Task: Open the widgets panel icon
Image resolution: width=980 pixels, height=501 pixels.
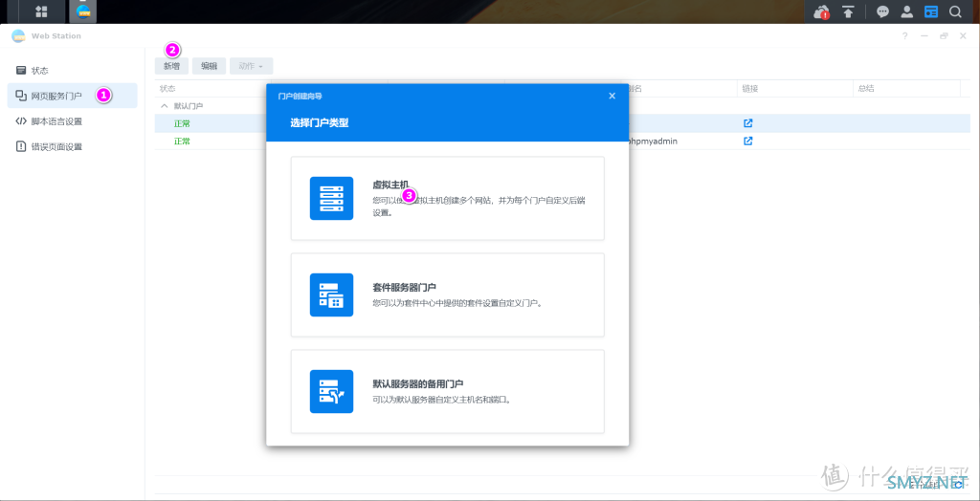Action: (x=931, y=11)
